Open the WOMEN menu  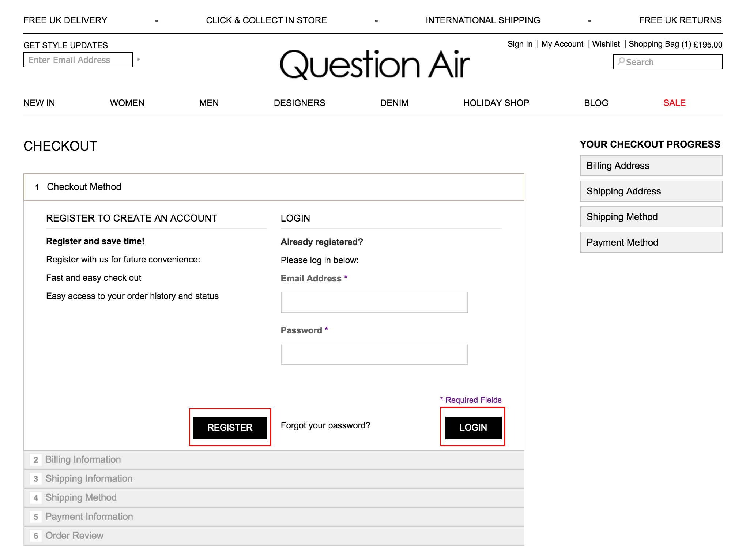(127, 103)
